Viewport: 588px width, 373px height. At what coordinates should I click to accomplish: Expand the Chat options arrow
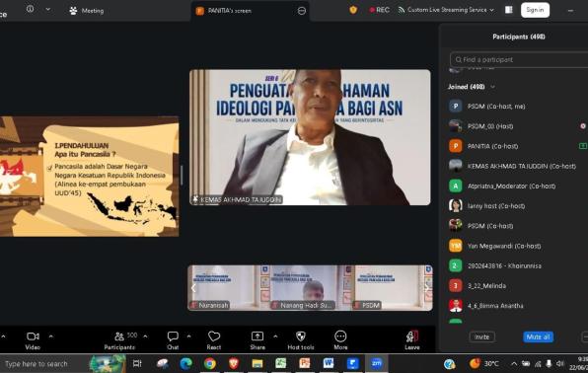click(x=188, y=336)
